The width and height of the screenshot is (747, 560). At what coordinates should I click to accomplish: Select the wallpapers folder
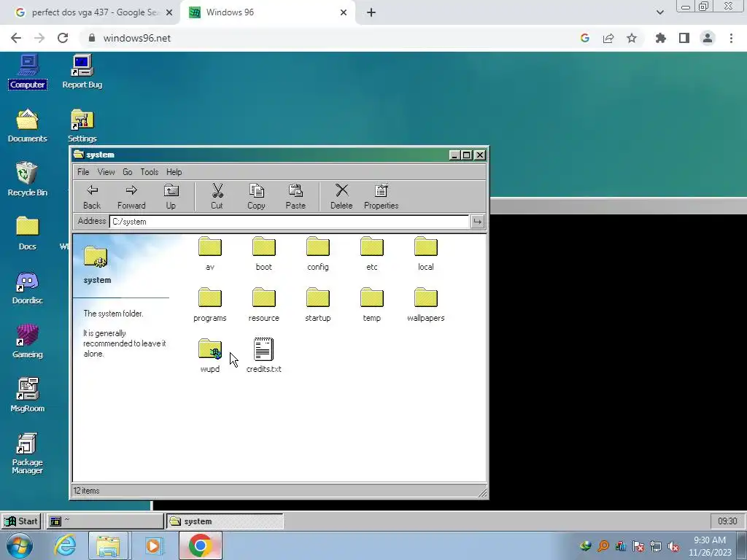(426, 305)
